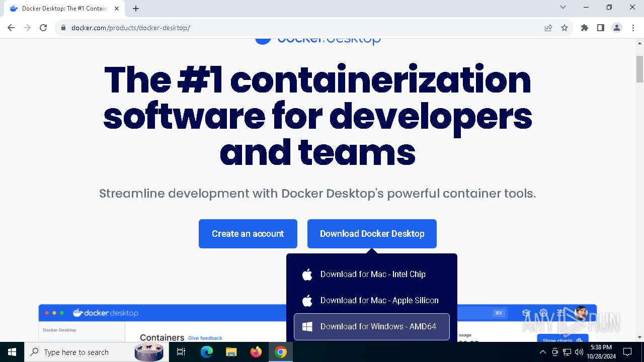The height and width of the screenshot is (362, 644).
Task: Choose Download for Mac - Apple Silicon
Action: pos(372,300)
